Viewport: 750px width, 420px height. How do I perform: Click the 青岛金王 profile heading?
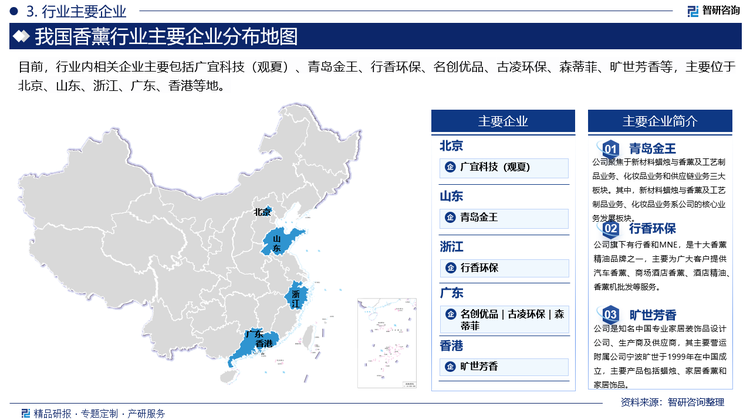[652, 149]
